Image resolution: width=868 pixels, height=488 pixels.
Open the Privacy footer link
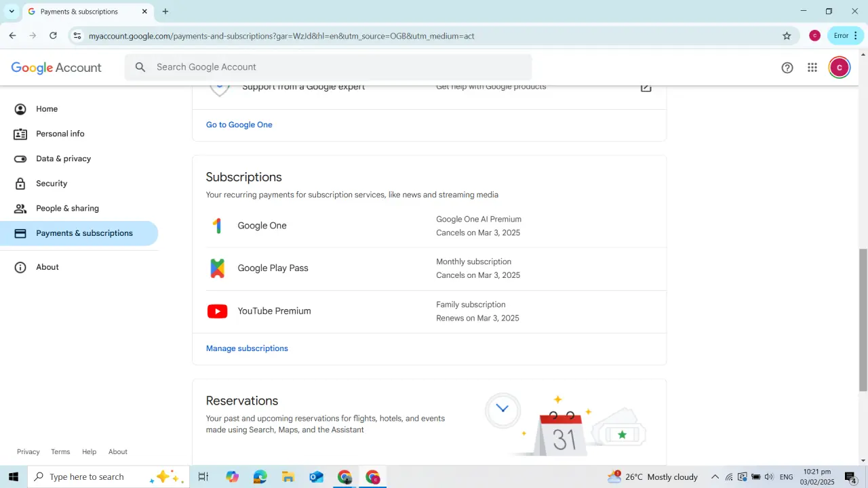(28, 452)
